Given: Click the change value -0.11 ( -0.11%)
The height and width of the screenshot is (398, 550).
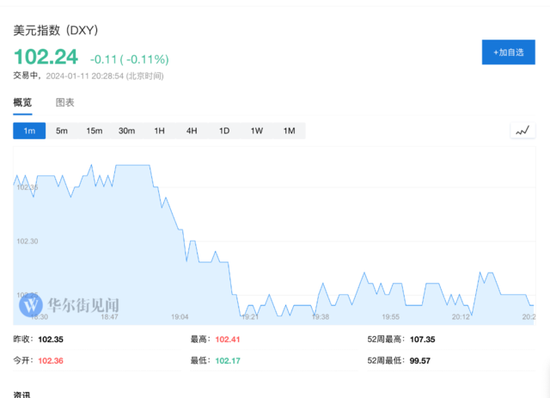Looking at the screenshot, I should (x=129, y=59).
